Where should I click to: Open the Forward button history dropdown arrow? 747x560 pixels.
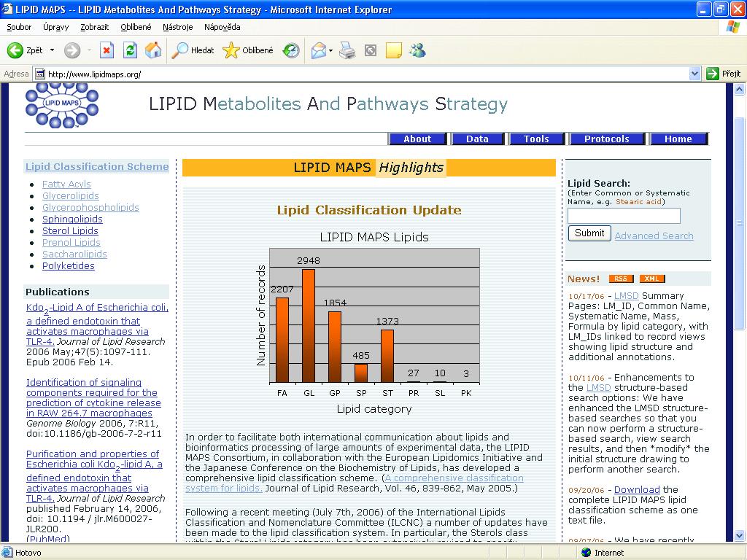pos(89,50)
